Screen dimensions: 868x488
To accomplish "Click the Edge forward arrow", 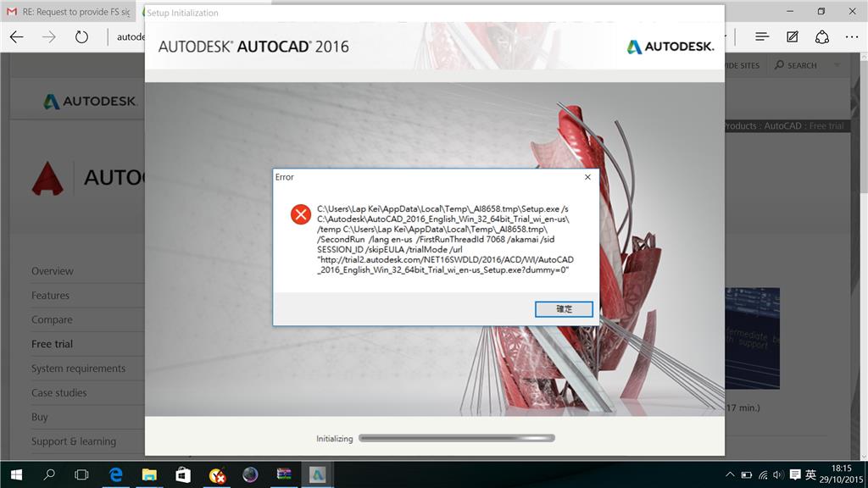I will point(49,37).
